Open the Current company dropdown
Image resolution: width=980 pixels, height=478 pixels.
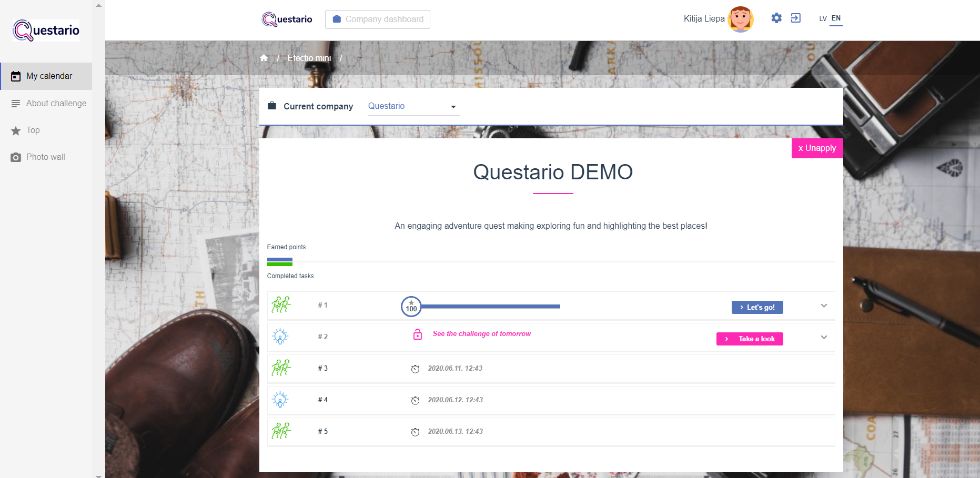[413, 106]
